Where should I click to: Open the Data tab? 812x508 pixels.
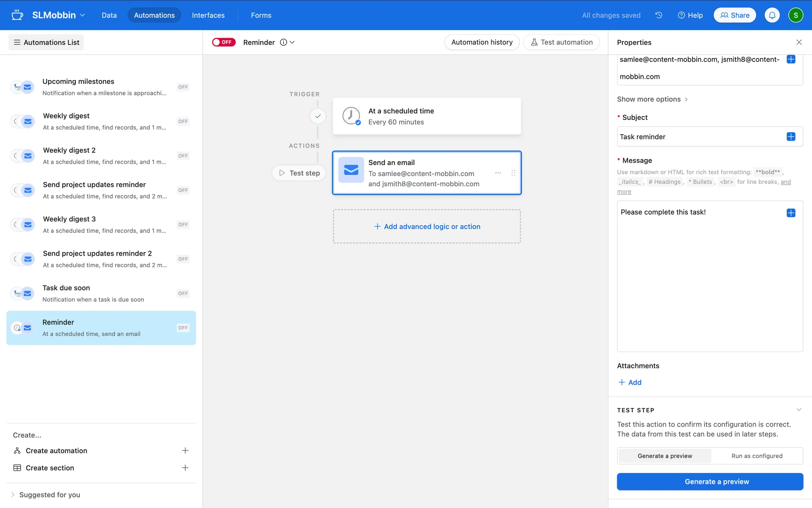[109, 15]
